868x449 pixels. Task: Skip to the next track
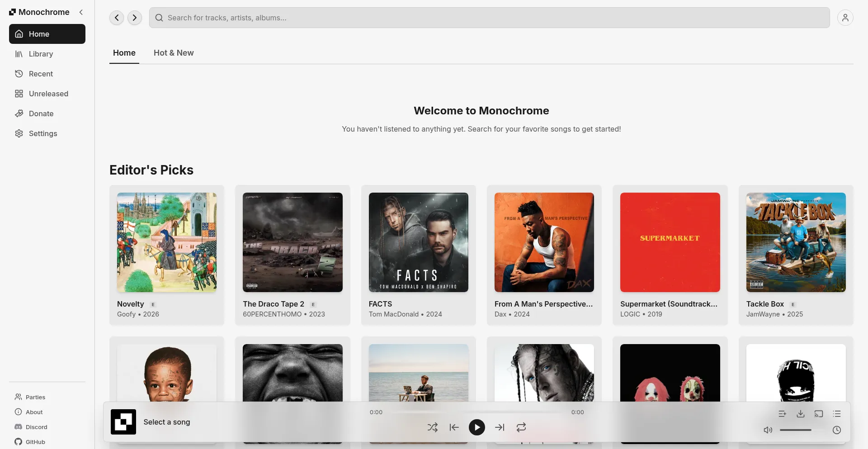coord(500,427)
